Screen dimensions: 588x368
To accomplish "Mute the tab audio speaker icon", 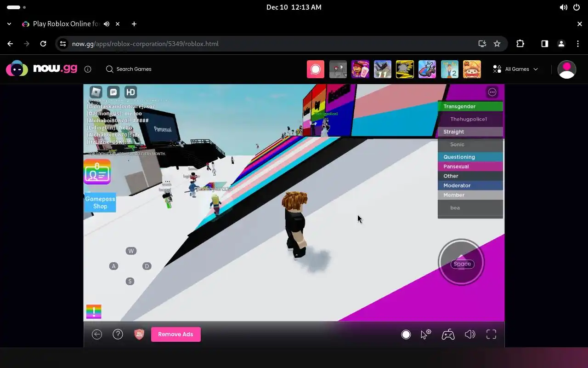I will click(x=107, y=24).
